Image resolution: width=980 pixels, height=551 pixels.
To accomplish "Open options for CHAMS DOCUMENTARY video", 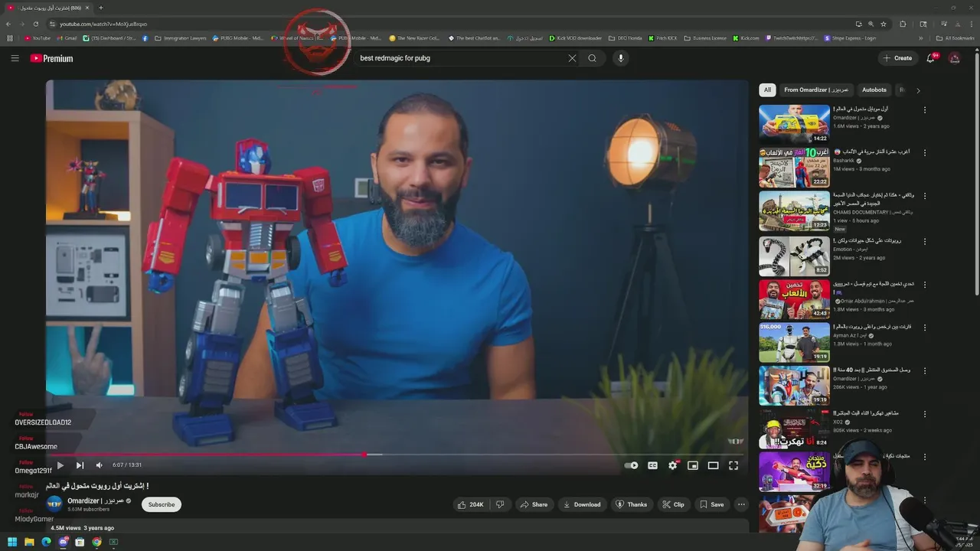I will coord(925,197).
